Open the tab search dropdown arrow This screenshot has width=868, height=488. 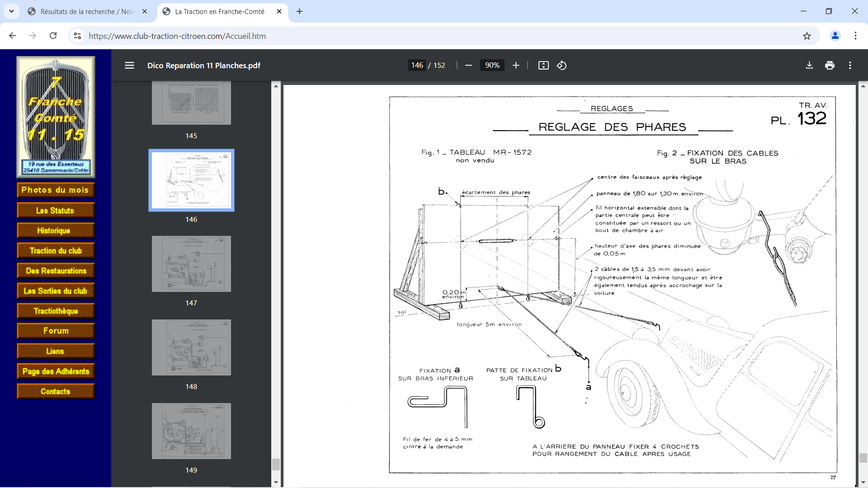click(11, 11)
